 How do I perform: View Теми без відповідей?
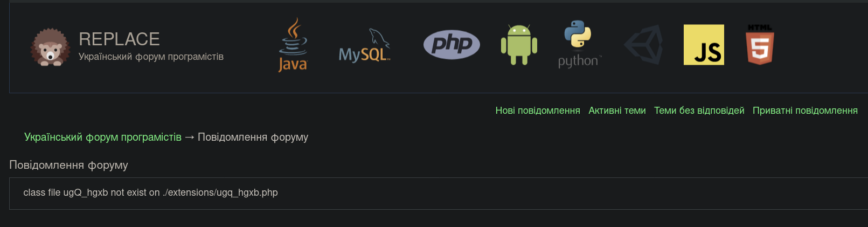click(699, 111)
